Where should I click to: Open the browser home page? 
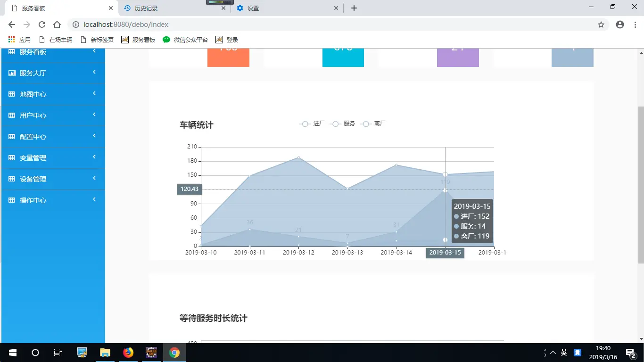(x=57, y=25)
